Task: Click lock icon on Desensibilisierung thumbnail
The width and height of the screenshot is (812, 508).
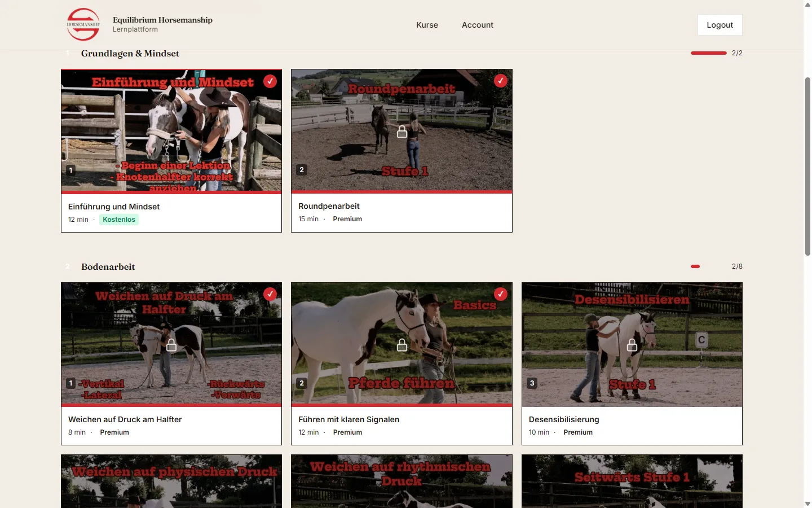Action: click(x=632, y=345)
